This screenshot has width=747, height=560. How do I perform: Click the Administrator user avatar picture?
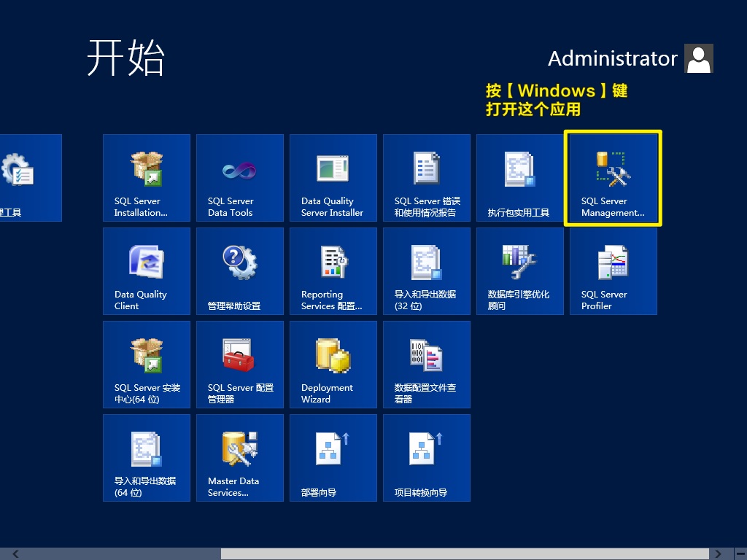tap(699, 58)
